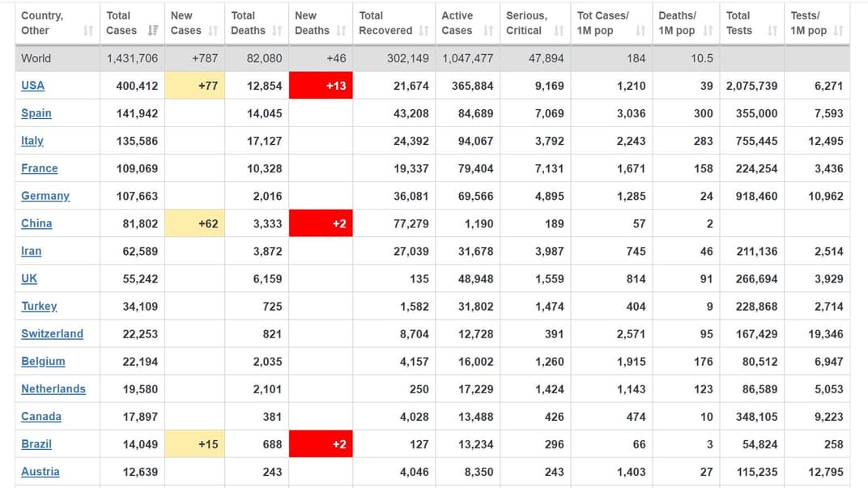
Task: Click the World row label
Action: pos(36,58)
